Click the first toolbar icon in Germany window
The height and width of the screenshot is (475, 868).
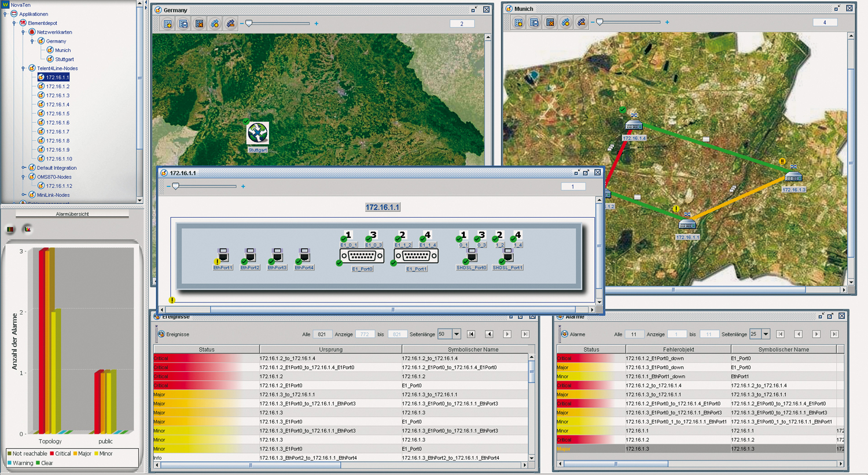pos(168,24)
